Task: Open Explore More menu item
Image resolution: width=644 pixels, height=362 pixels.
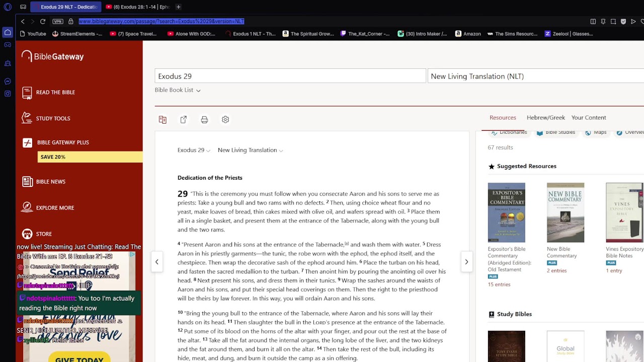Action: pyautogui.click(x=48, y=208)
